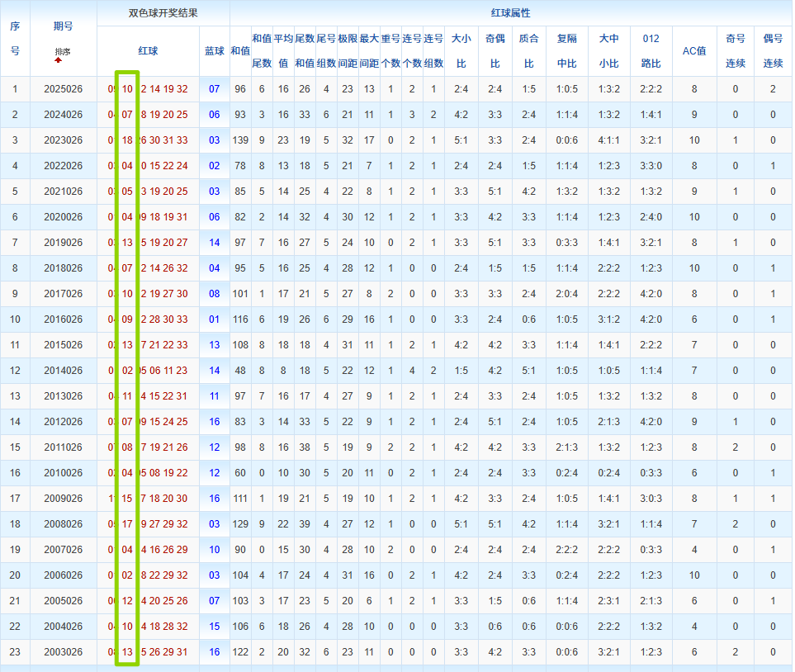
Task: Click the 大小比 column header
Action: click(x=461, y=50)
